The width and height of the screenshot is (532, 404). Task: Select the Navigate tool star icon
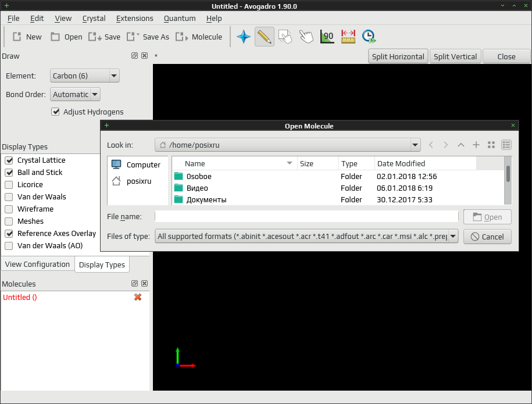(x=244, y=37)
